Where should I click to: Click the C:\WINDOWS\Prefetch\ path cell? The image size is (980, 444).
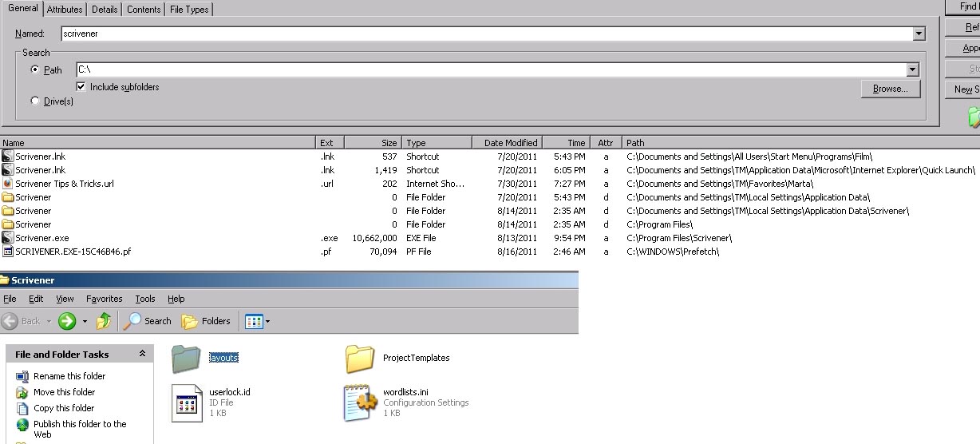[673, 252]
